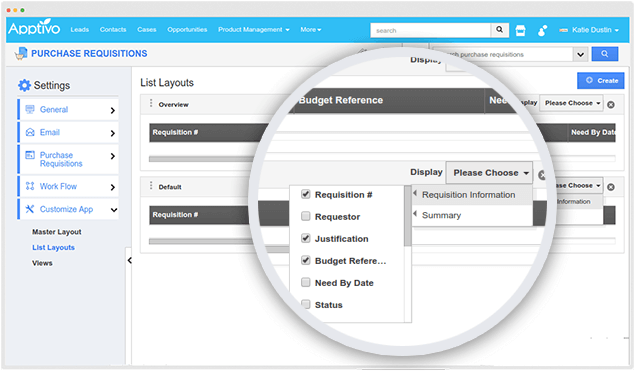Screen dimensions: 635x371
Task: Open the Product Management dropdown
Action: point(254,30)
